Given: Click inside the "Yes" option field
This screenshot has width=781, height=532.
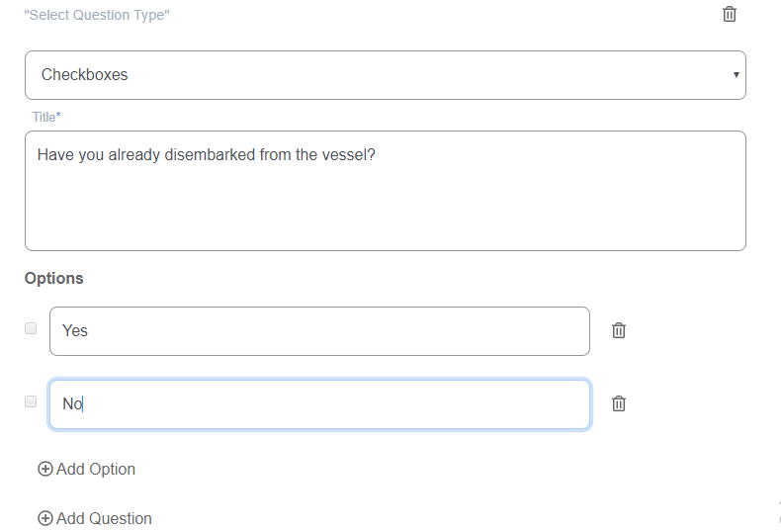Looking at the screenshot, I should (318, 331).
